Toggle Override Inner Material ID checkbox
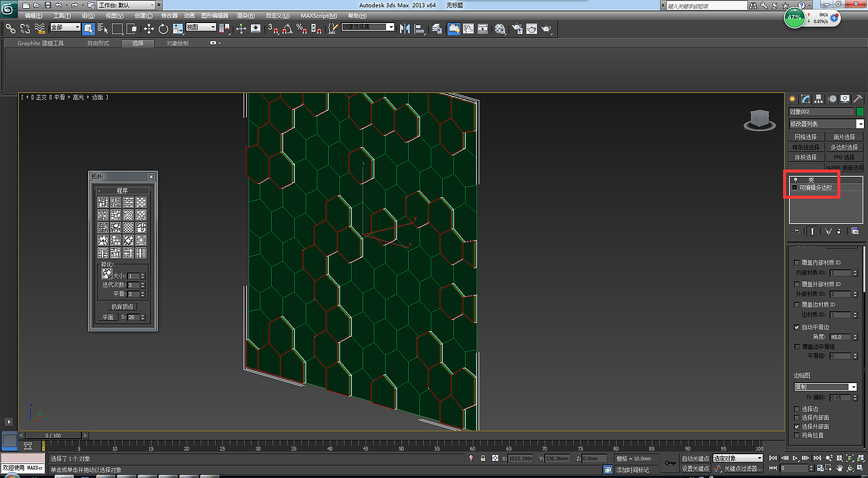This screenshot has width=868, height=478. 797,262
